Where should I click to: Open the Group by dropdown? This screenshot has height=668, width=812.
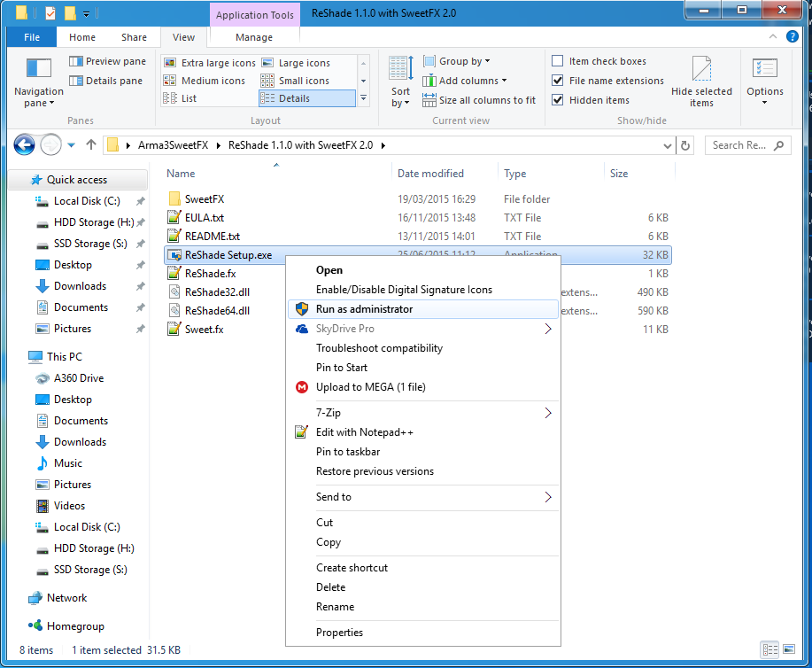coord(457,61)
